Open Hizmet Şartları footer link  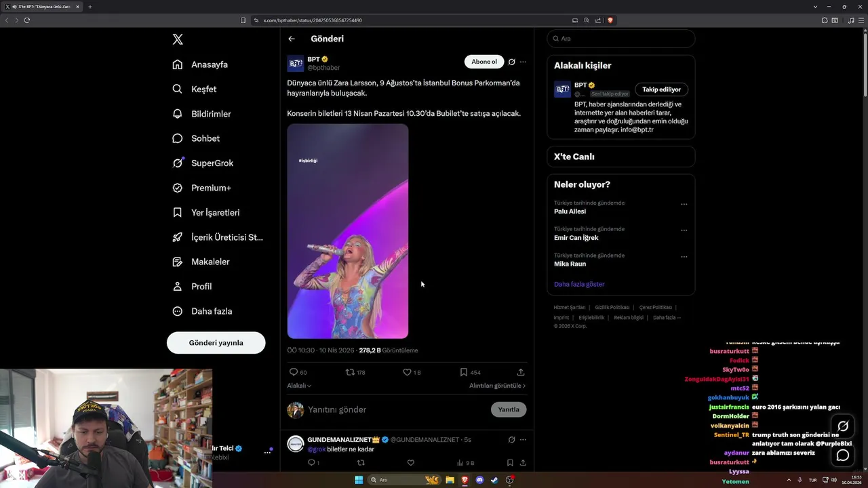point(569,308)
